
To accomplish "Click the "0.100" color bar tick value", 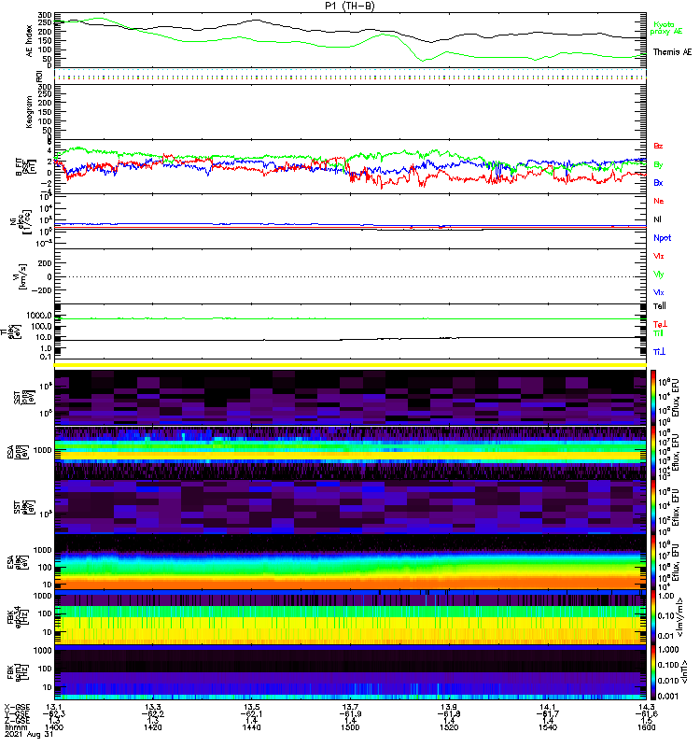I will (x=668, y=665).
